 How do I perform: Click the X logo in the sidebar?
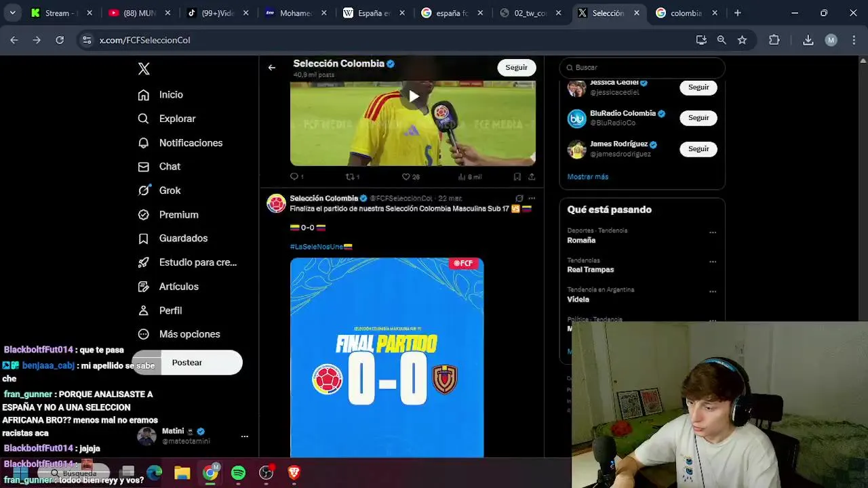144,68
